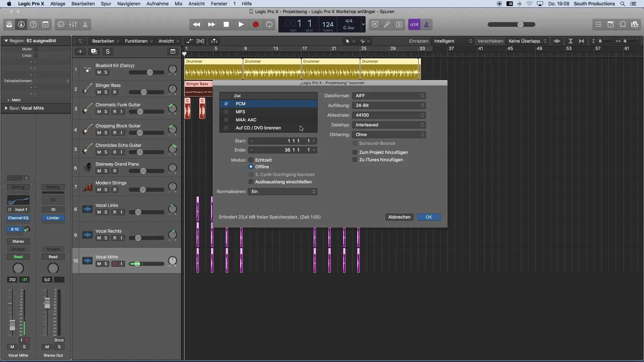Click the red Record button
The width and height of the screenshot is (644, 362).
256,24
